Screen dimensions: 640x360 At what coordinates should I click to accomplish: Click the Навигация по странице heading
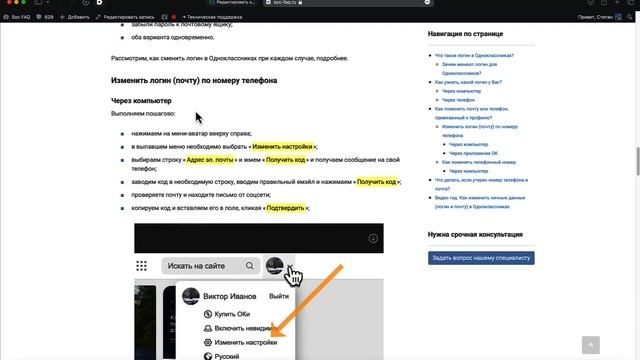click(465, 34)
